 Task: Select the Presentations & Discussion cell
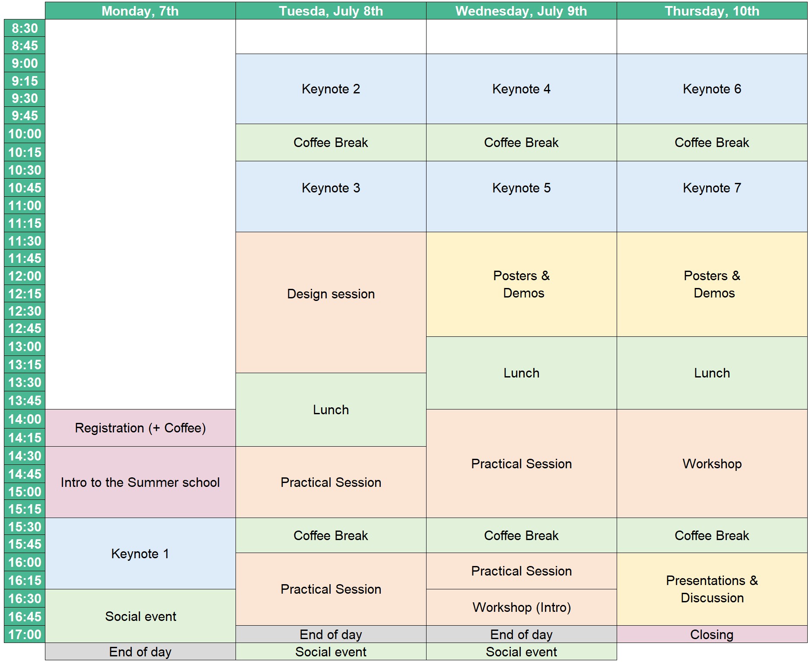pos(712,589)
